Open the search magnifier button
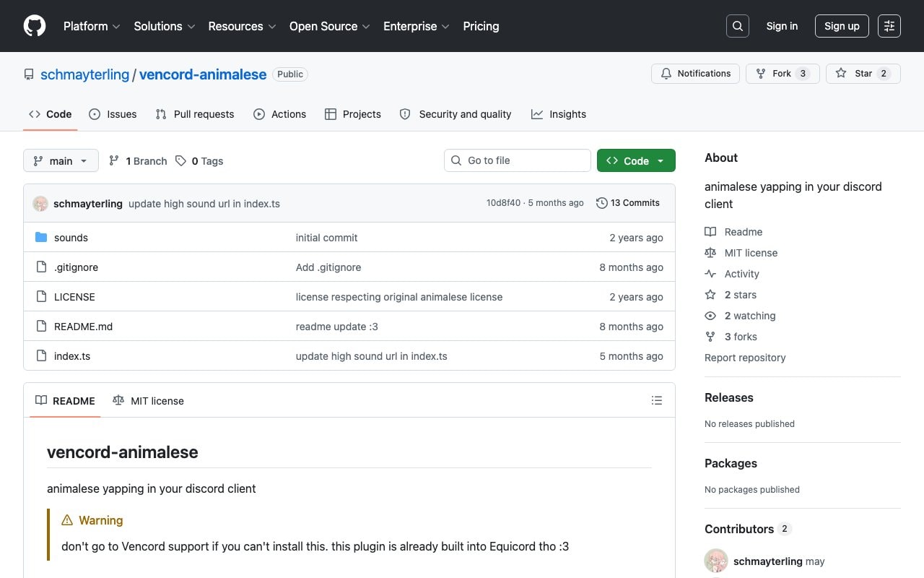The width and height of the screenshot is (924, 578). [x=738, y=26]
